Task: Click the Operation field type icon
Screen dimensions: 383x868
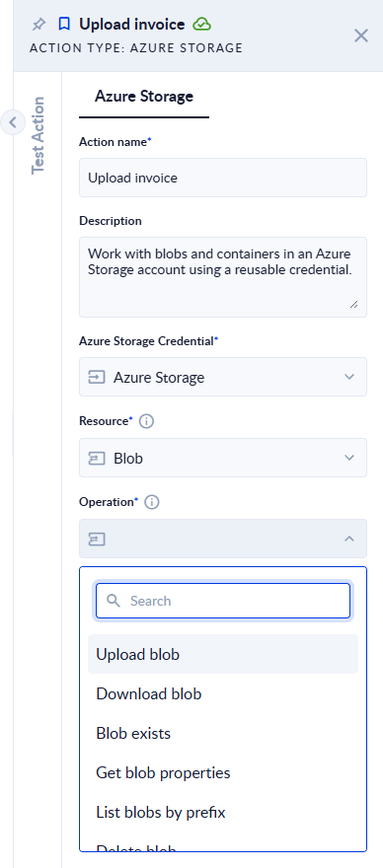Action: 97,539
